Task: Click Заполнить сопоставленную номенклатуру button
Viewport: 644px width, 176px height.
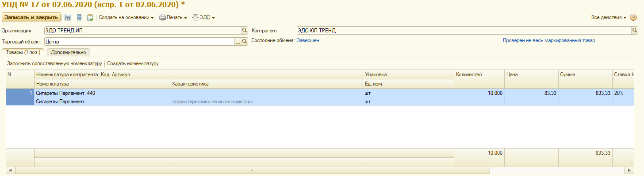Action: click(x=54, y=63)
